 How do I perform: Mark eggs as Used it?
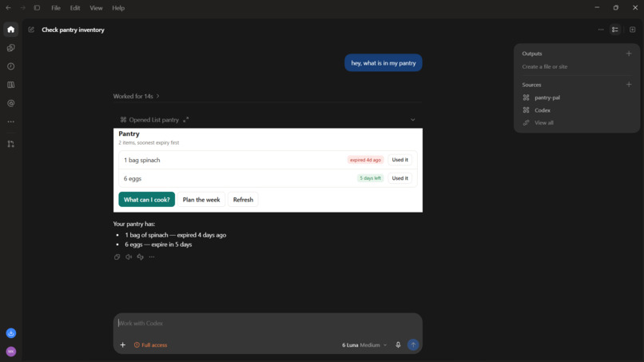click(400, 178)
